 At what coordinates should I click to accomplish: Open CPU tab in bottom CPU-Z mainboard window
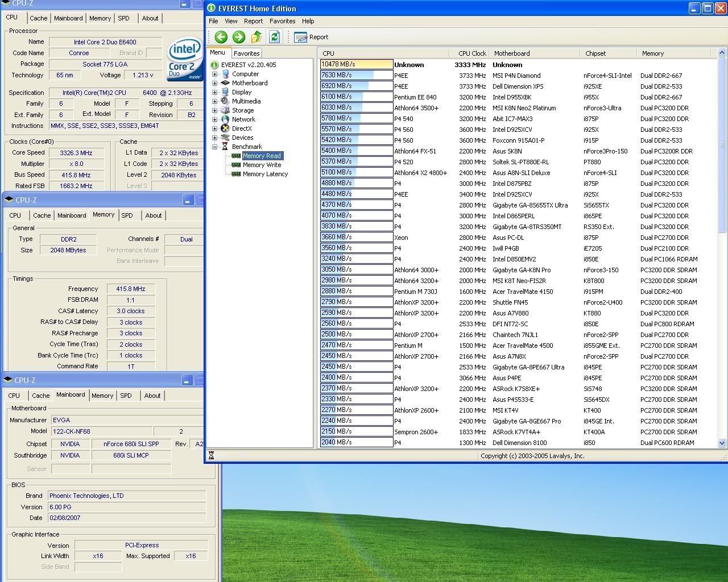tap(14, 396)
